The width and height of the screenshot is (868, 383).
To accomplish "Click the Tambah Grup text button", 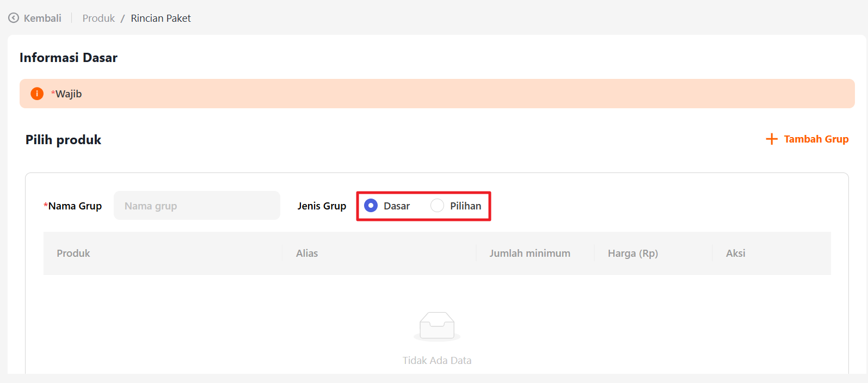I will point(816,139).
